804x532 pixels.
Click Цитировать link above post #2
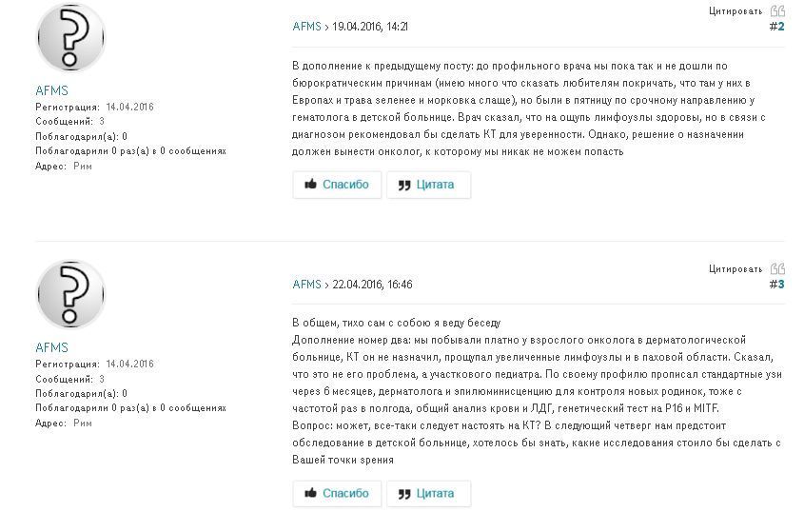pyautogui.click(x=735, y=11)
